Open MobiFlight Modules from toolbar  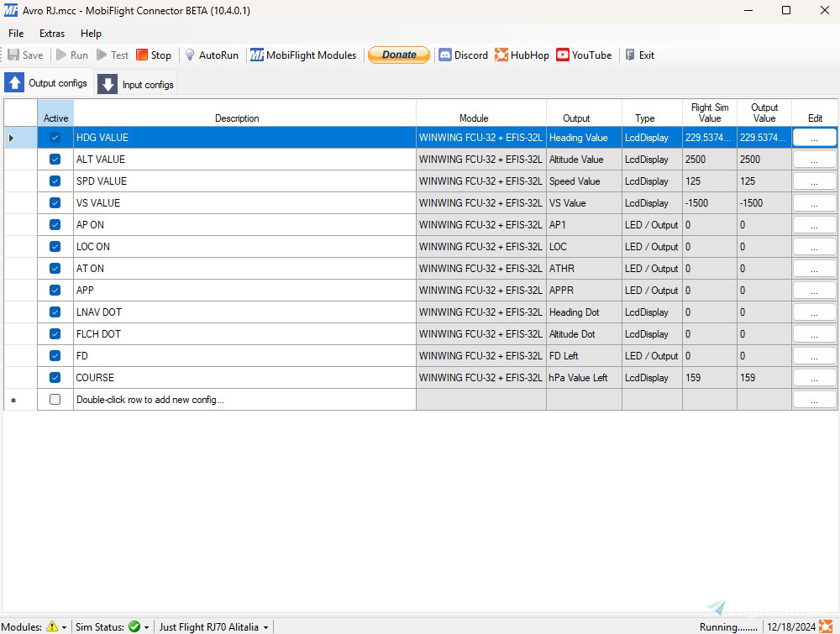[257, 55]
